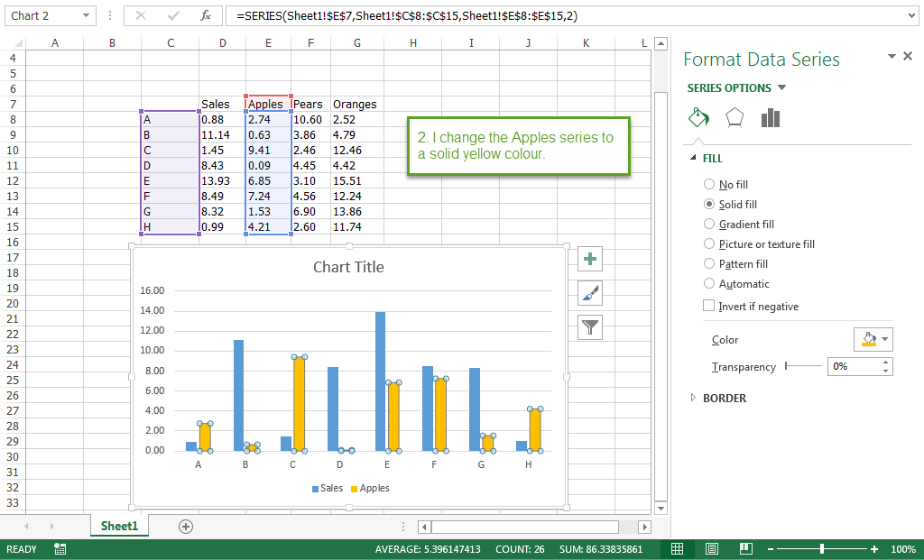924x560 pixels.
Task: Click the tallest blue Sales bar at E
Action: pos(380,381)
